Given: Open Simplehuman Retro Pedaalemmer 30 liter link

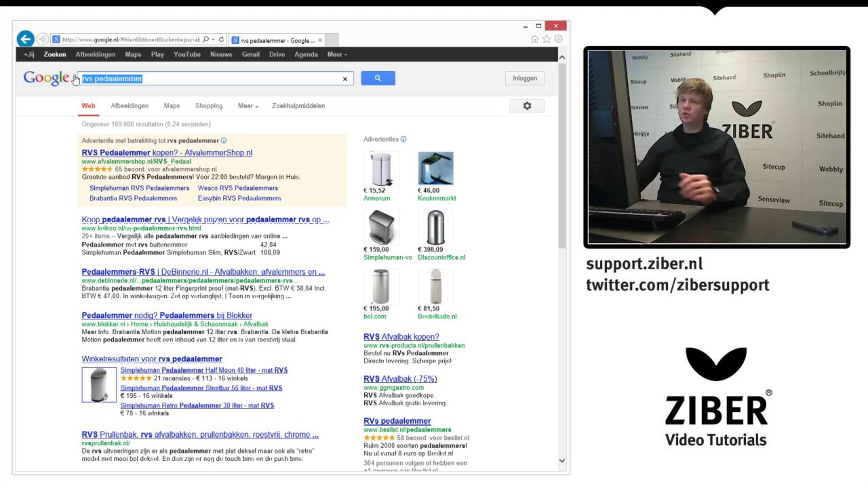Looking at the screenshot, I should pos(197,406).
